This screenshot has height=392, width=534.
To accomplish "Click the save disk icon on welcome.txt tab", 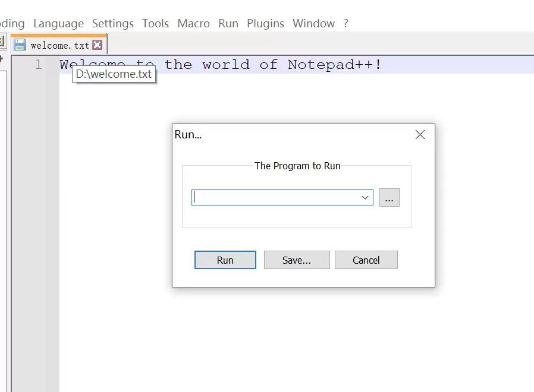I will 20,45.
